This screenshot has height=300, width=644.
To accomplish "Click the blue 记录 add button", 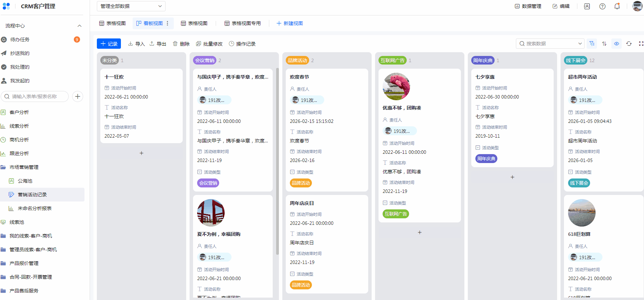I will click(109, 44).
